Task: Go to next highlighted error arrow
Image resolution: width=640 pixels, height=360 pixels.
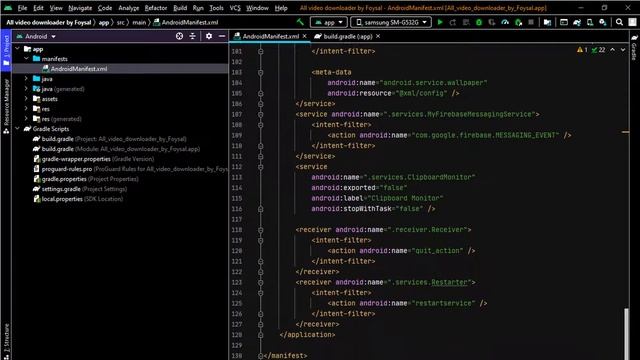Action: 623,50
